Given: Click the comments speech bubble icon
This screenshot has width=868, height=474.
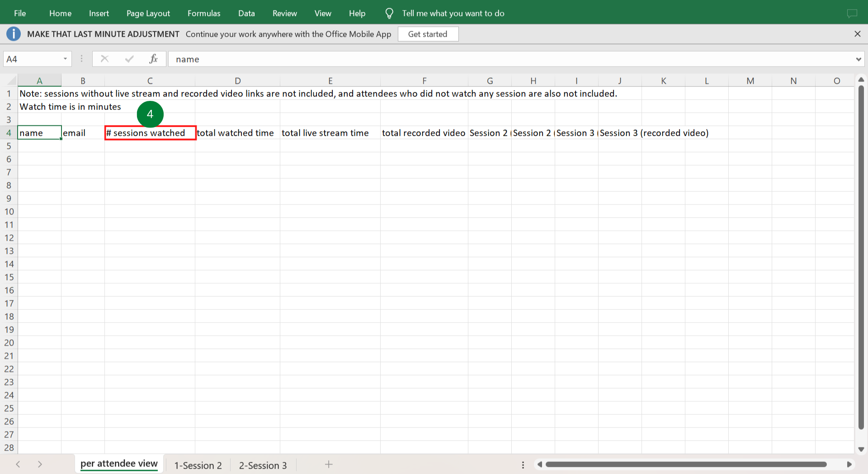Looking at the screenshot, I should 852,14.
